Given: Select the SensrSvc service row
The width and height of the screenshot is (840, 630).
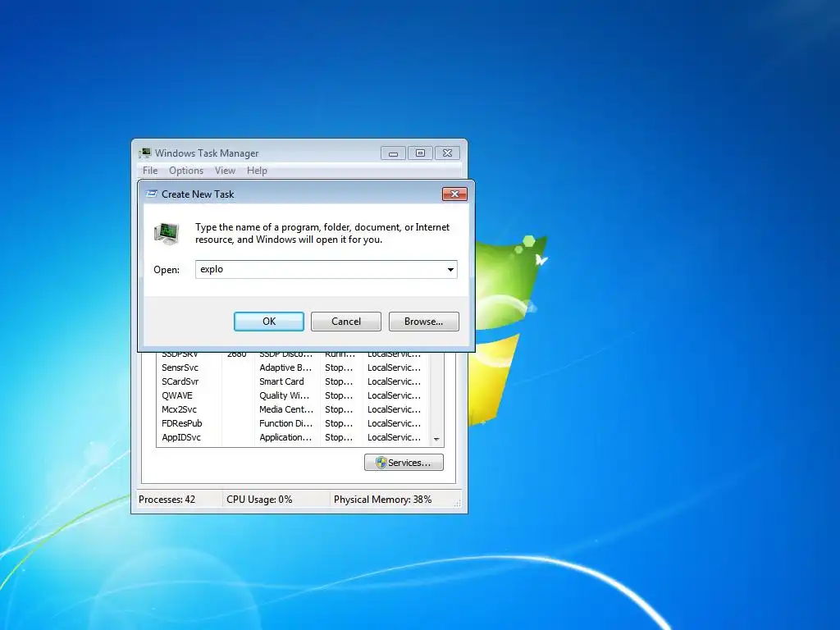Looking at the screenshot, I should (x=293, y=367).
